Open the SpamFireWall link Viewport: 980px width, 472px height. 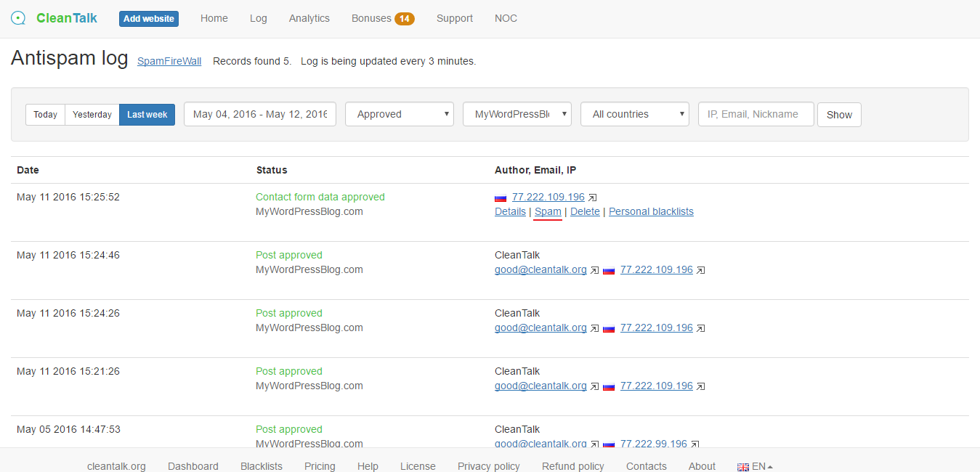169,62
